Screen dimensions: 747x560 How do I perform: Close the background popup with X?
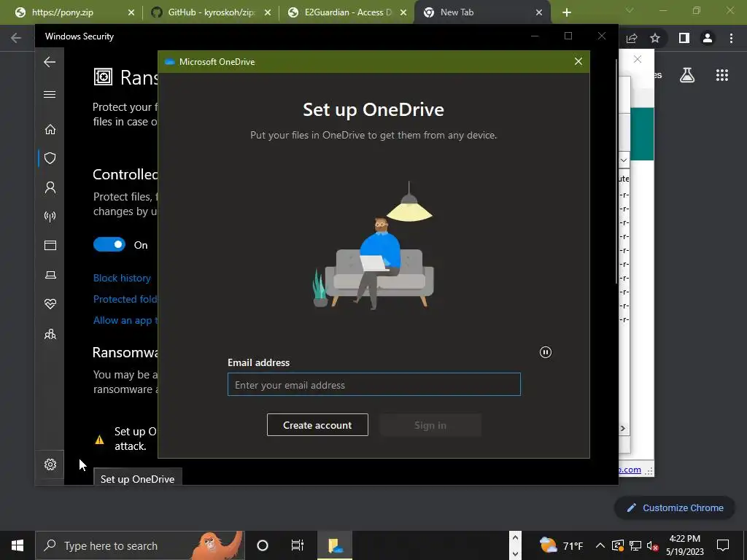(638, 59)
